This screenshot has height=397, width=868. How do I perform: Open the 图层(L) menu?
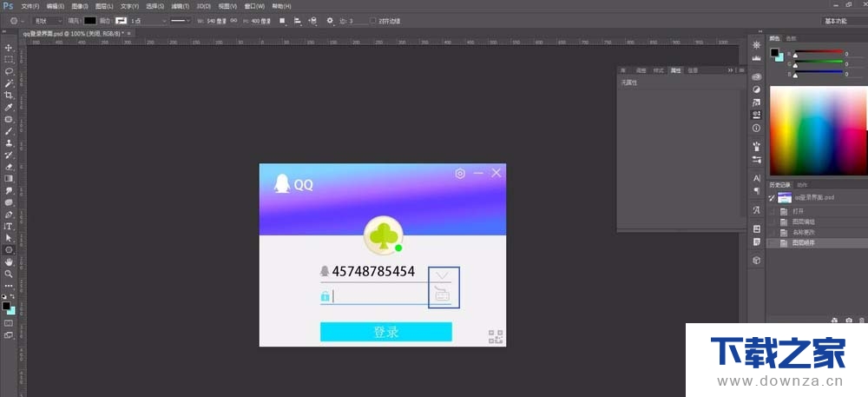tap(104, 6)
